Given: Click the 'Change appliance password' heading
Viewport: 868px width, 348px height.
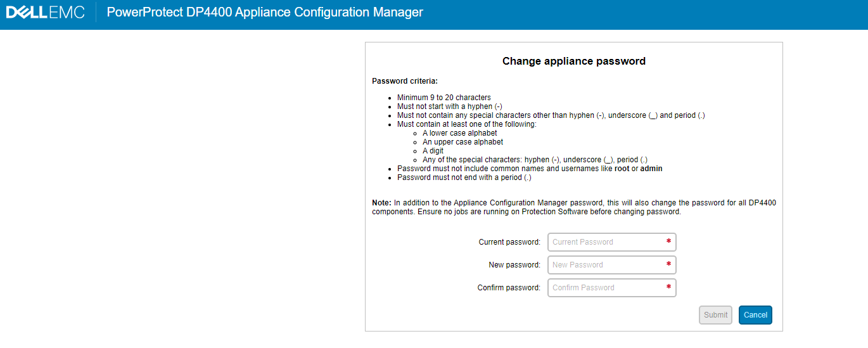Looking at the screenshot, I should 573,61.
